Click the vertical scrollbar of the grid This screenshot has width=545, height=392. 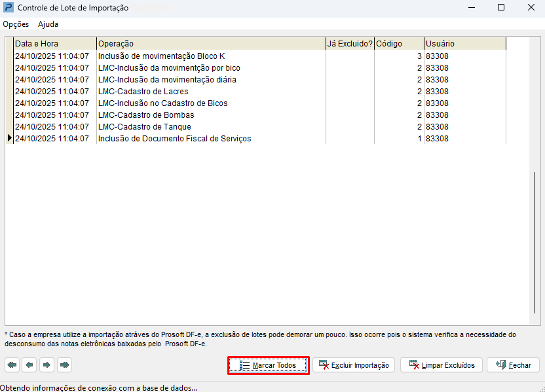(x=535, y=243)
